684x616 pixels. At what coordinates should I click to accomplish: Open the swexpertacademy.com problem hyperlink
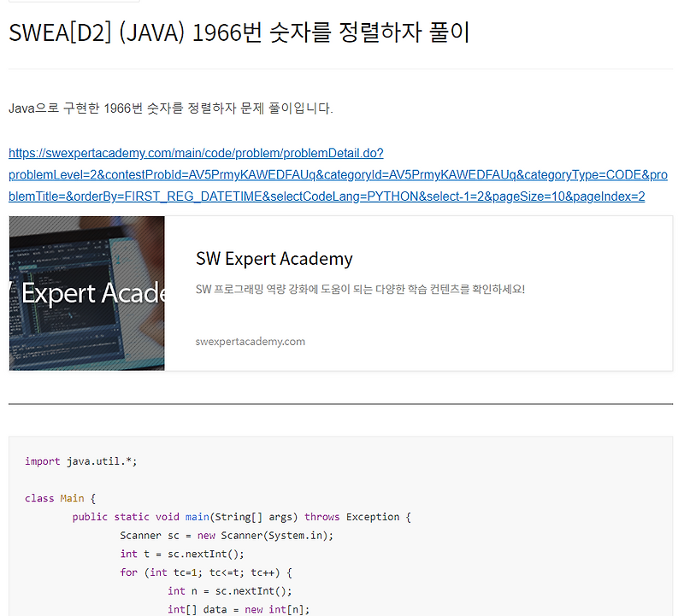[x=196, y=153]
